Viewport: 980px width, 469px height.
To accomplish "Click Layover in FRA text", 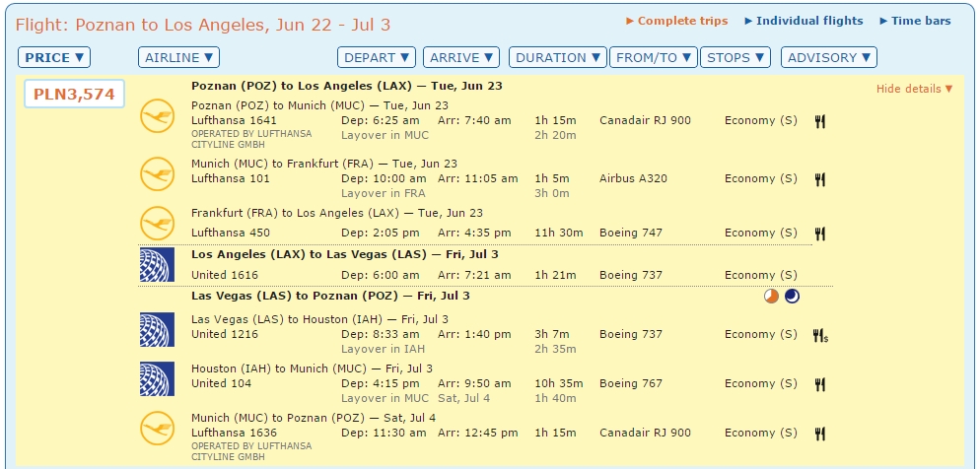I will pyautogui.click(x=384, y=193).
